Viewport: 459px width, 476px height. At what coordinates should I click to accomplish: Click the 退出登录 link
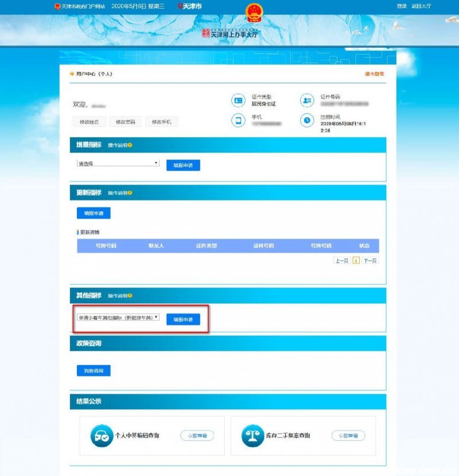pos(375,74)
